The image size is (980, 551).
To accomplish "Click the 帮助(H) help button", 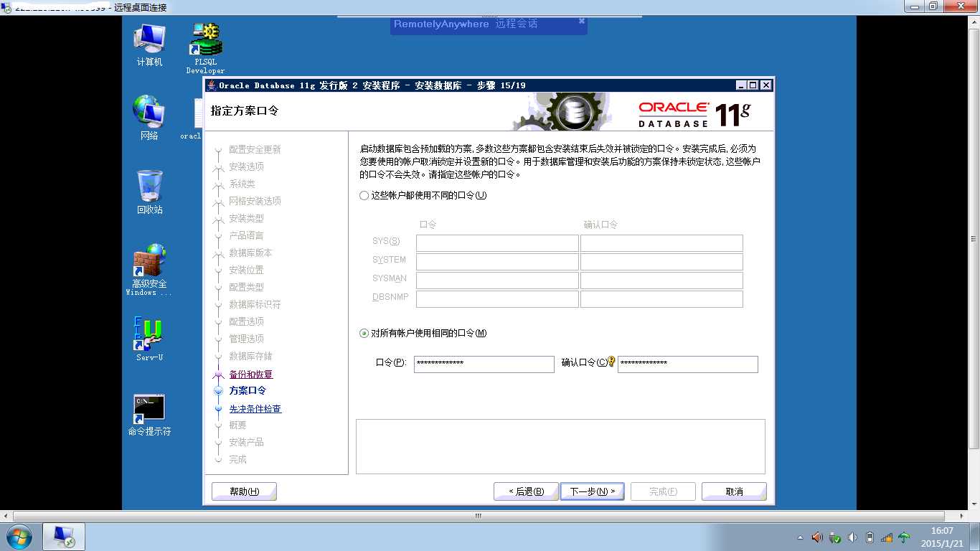I will 244,491.
